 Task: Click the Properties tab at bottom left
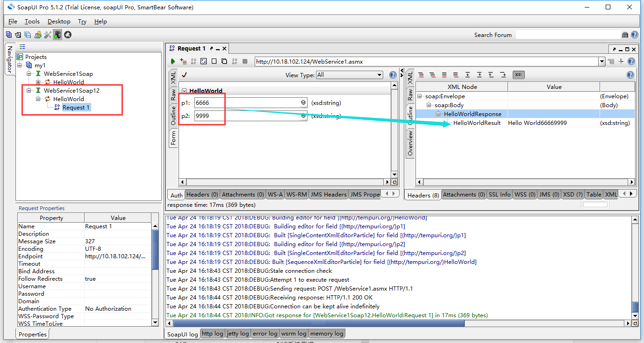(33, 335)
